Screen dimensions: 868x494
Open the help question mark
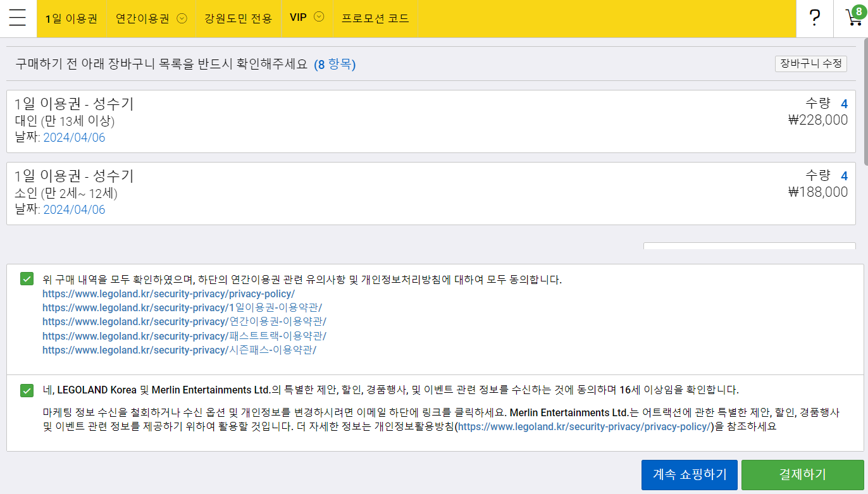(x=815, y=17)
